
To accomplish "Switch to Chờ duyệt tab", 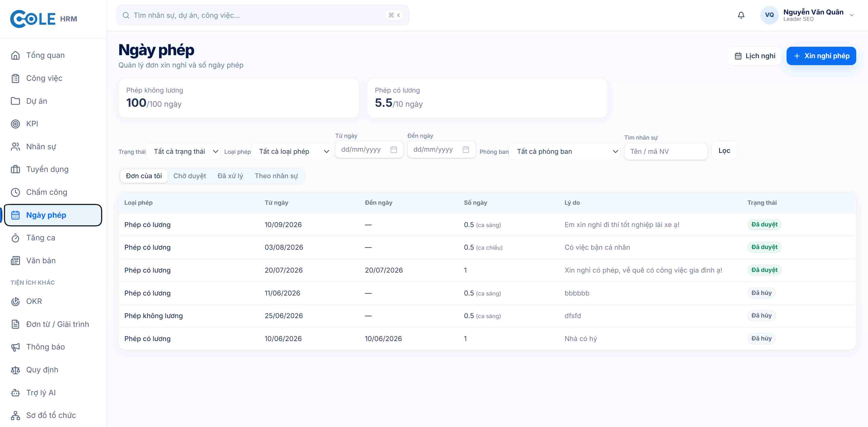I will pyautogui.click(x=190, y=176).
